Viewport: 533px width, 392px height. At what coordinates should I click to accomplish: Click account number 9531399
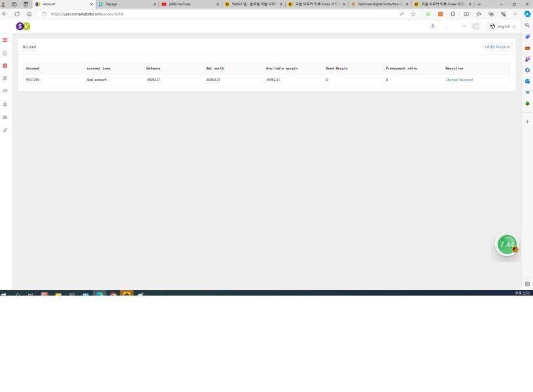point(33,80)
